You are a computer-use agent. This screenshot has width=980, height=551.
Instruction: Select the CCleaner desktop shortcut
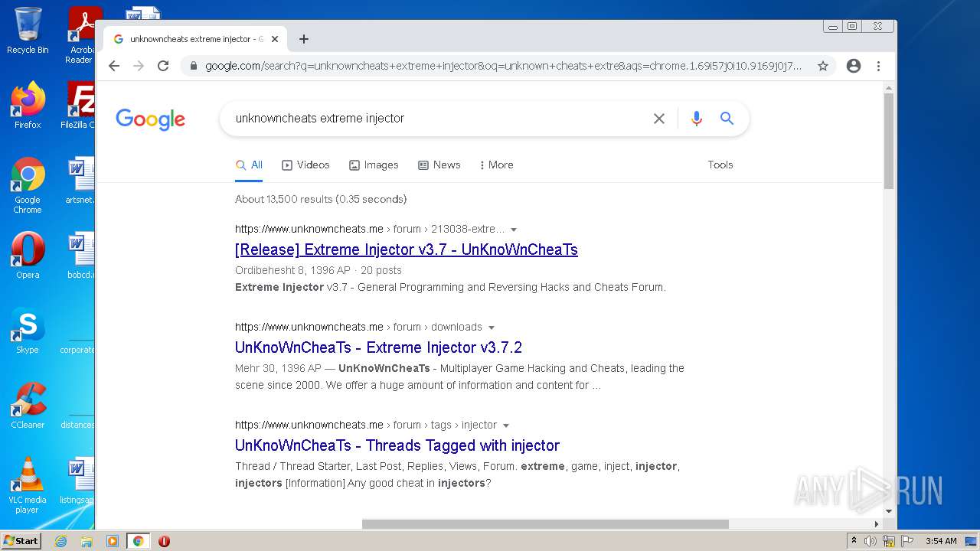coord(28,406)
